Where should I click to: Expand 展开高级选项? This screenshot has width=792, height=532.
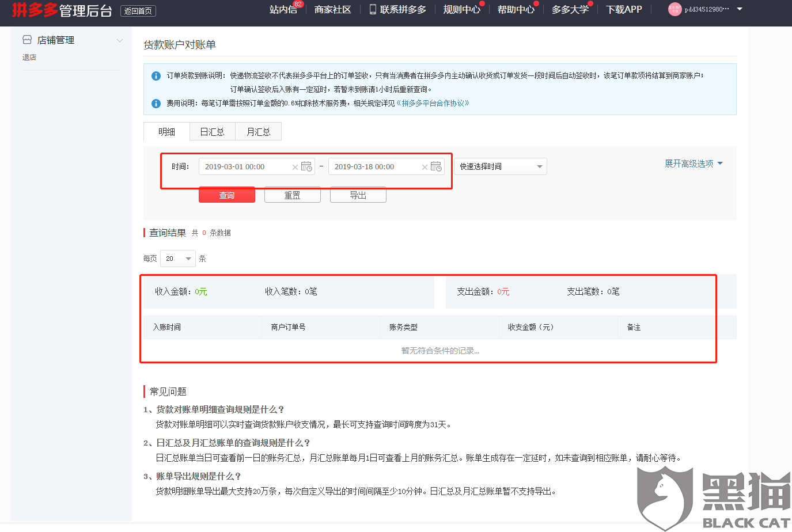pos(694,164)
